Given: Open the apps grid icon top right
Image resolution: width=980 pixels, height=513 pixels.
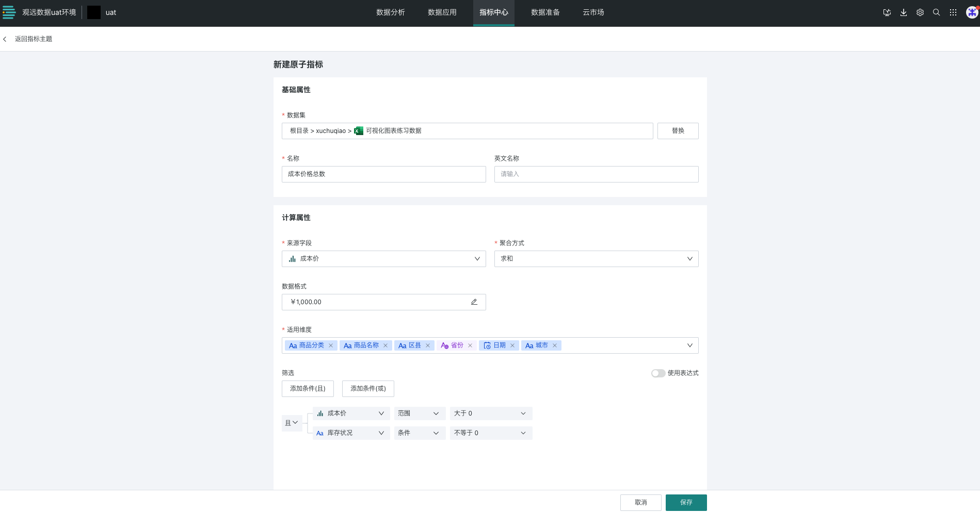Looking at the screenshot, I should point(953,12).
